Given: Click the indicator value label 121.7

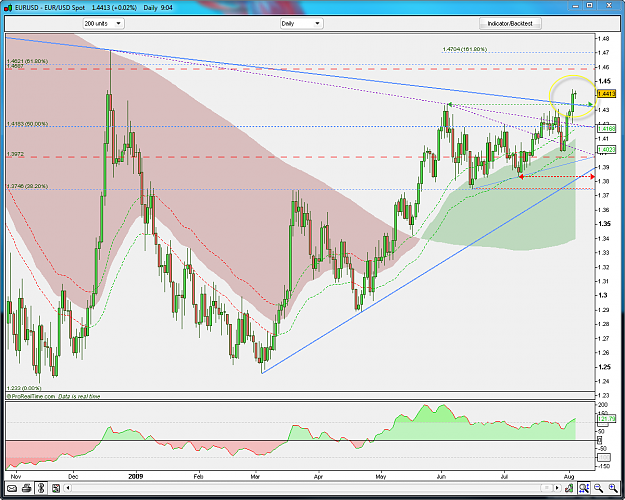Looking at the screenshot, I should point(607,419).
